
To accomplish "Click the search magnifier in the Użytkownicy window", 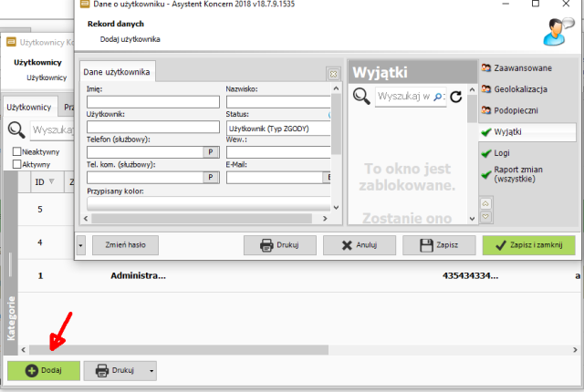I will point(16,130).
